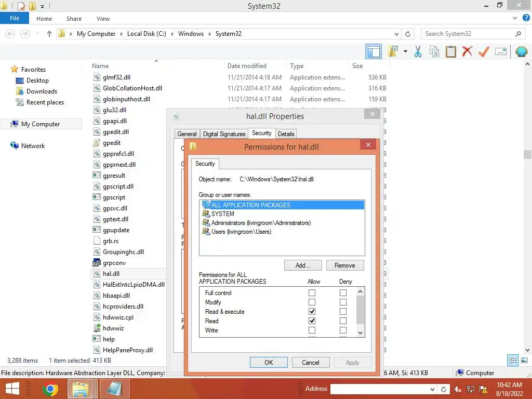Click the orange checkmark Properties icon
532x399 pixels.
(484, 51)
